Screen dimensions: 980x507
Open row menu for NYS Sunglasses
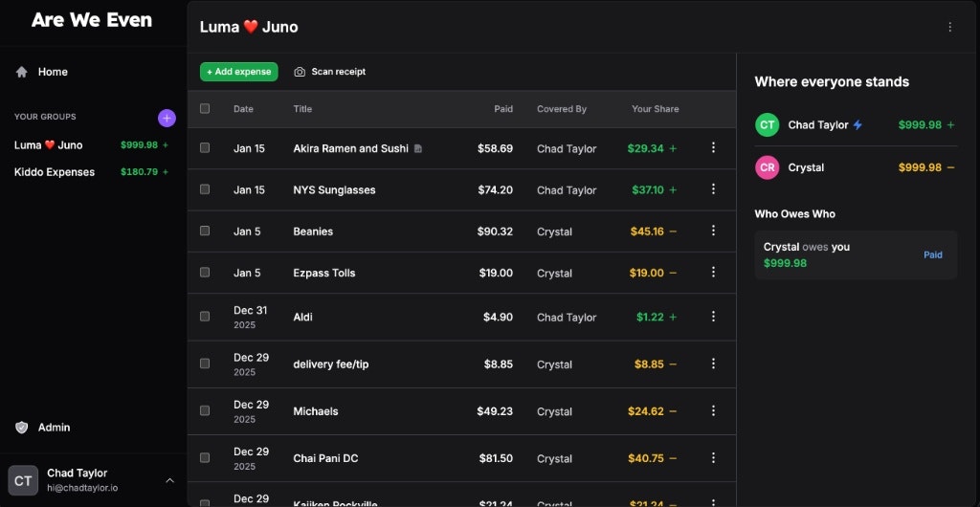pyautogui.click(x=713, y=188)
